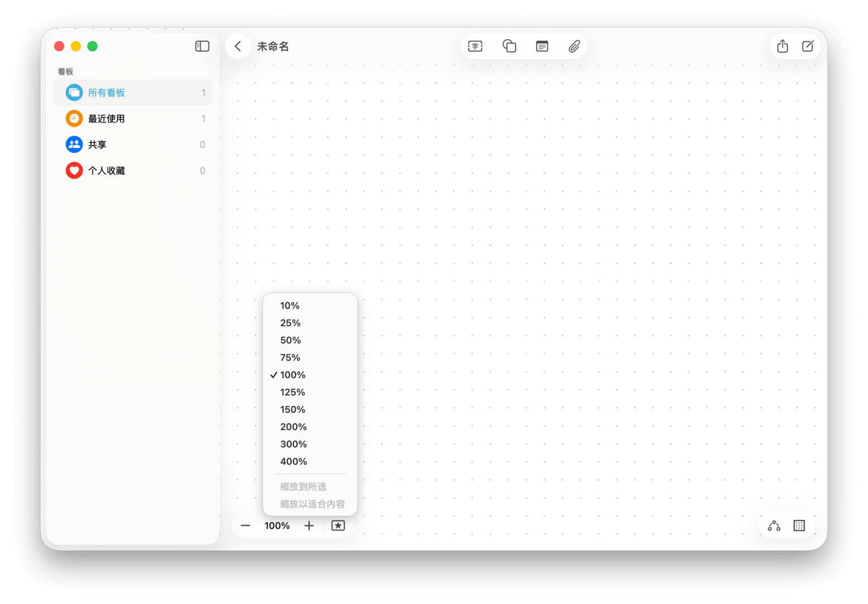Zoom the board to 200%

tap(310, 427)
